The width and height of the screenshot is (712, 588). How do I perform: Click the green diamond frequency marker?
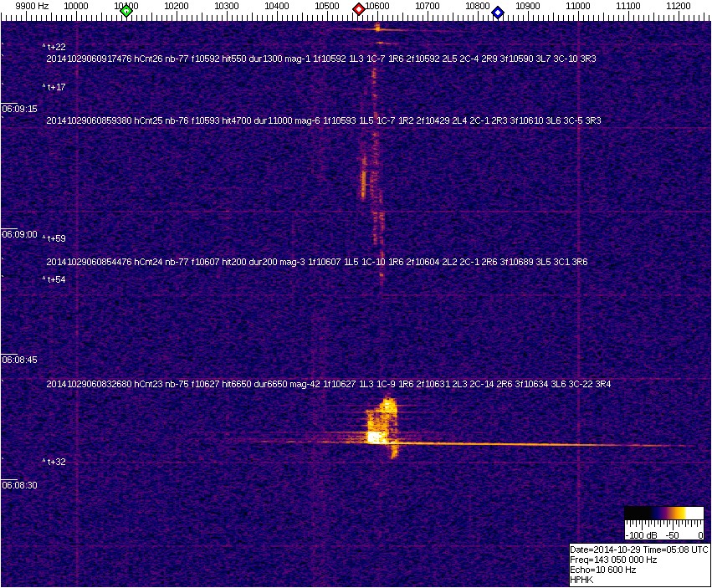[126, 11]
